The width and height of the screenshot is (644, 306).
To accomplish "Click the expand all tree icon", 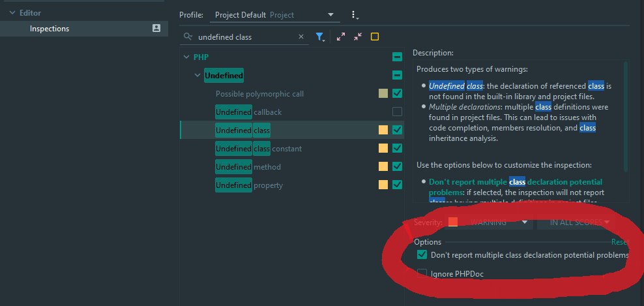I will 341,37.
